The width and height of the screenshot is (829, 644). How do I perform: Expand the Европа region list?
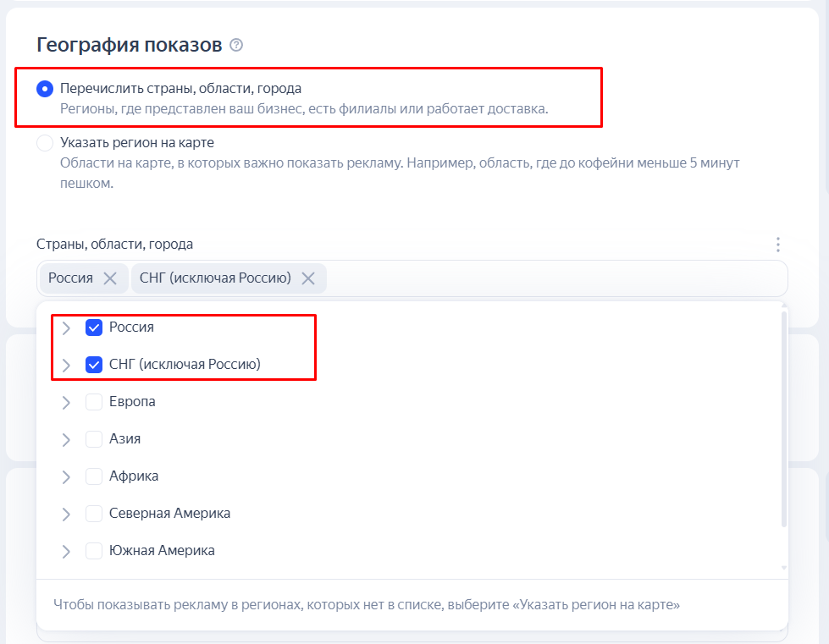66,402
